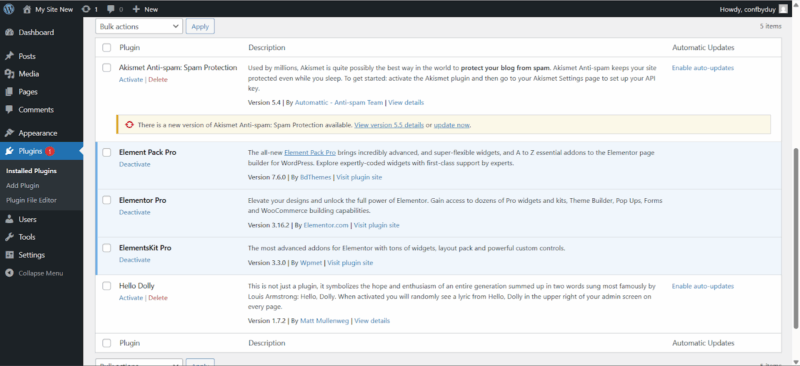Click the red update icon in the Akismet notice
This screenshot has width=800, height=366.
tap(130, 125)
